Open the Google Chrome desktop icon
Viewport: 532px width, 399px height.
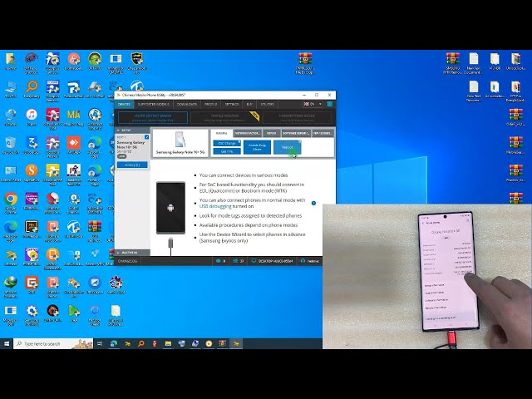click(11, 203)
